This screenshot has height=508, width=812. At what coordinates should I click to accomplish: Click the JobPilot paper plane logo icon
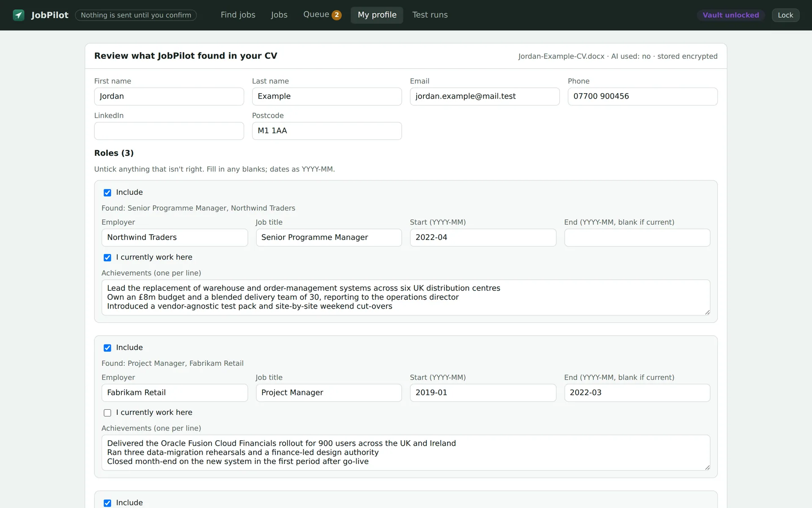(19, 15)
